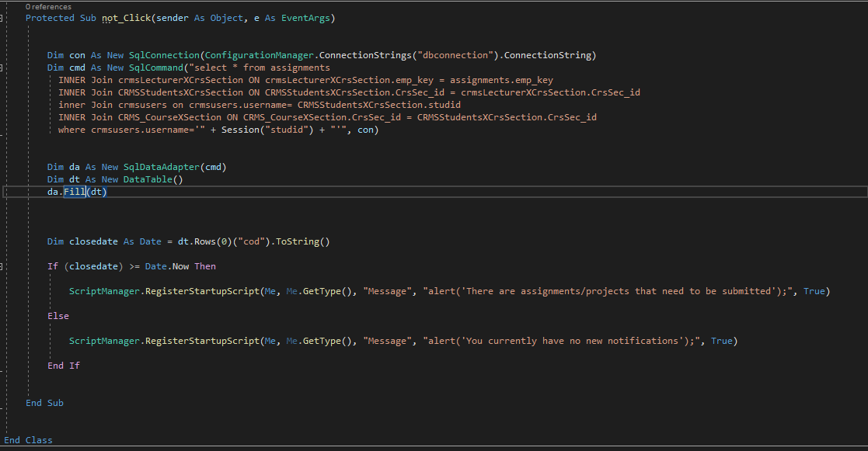
Task: Select the SqlConnection class name
Action: 164,55
